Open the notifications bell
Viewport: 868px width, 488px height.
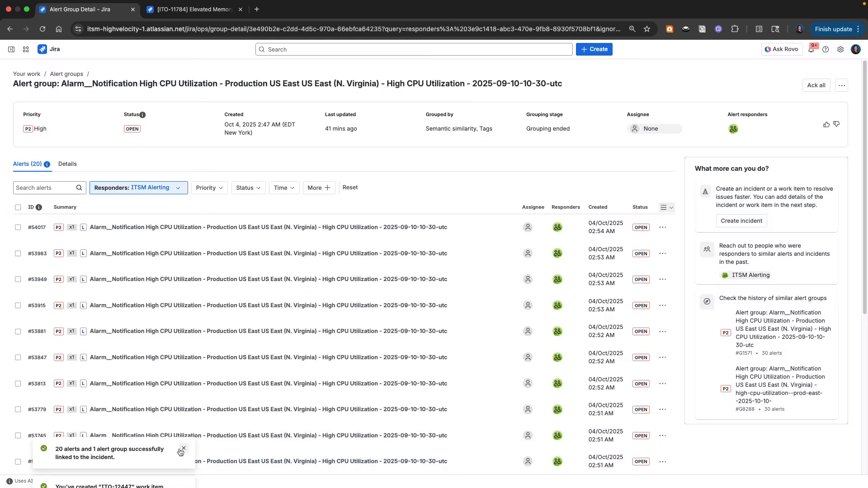[811, 49]
